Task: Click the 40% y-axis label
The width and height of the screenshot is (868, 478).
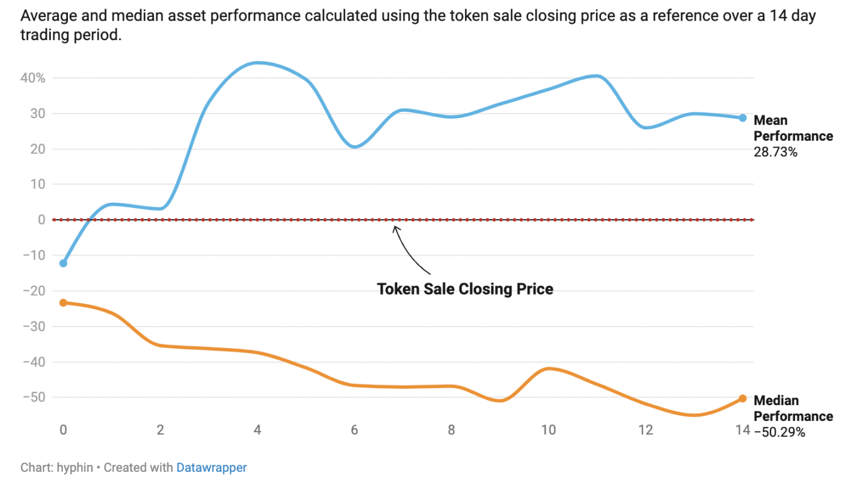Action: coord(33,79)
